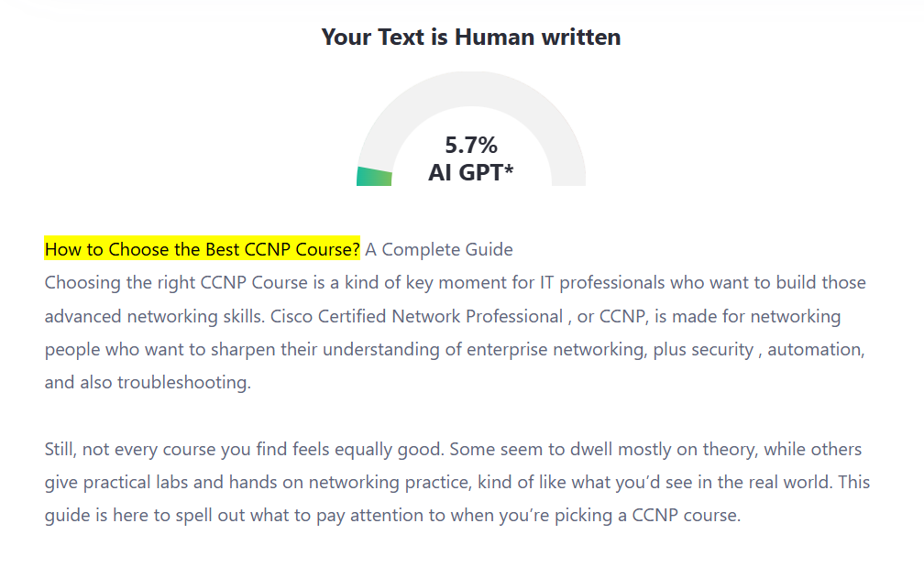Click the 'and also troubleshooting.' line

click(x=148, y=382)
